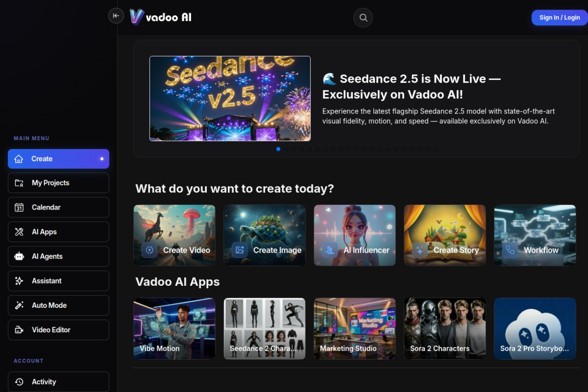Open the search magnifier icon
The image size is (588, 392).
pyautogui.click(x=363, y=17)
